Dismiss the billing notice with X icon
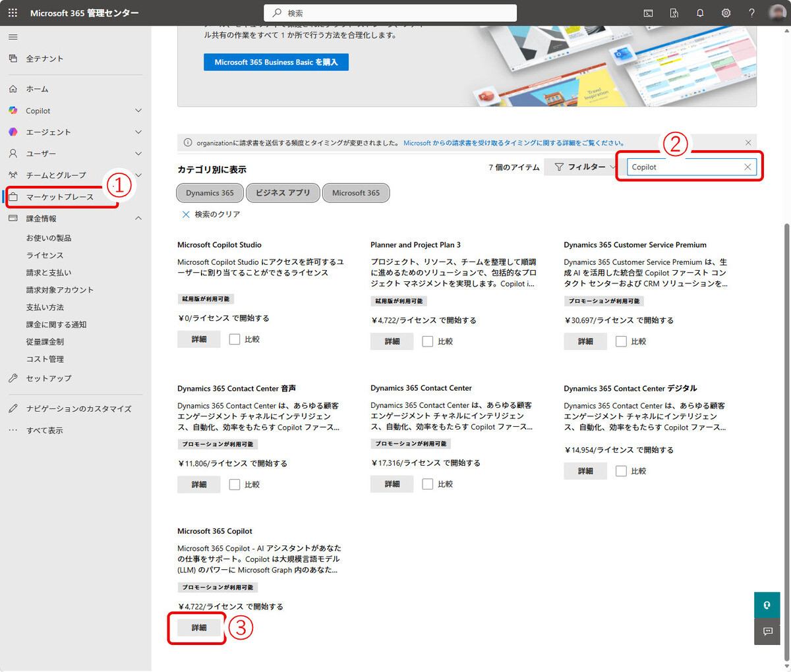This screenshot has width=791, height=672. tap(748, 142)
